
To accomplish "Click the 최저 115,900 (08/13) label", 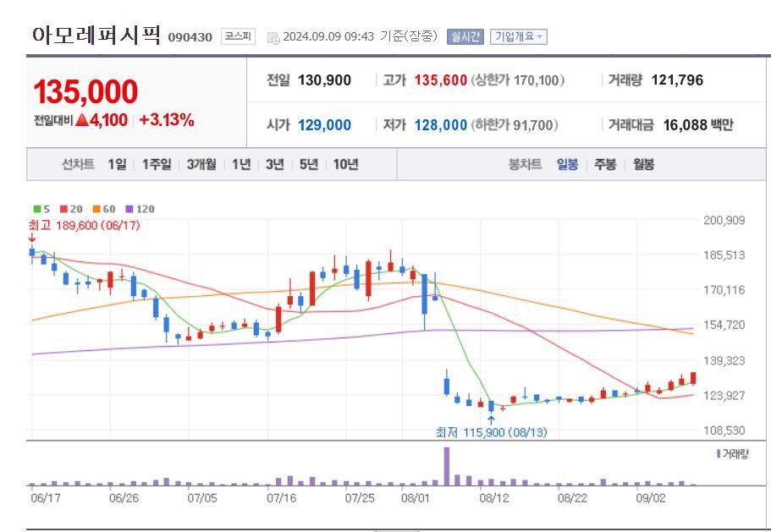I will tap(491, 432).
